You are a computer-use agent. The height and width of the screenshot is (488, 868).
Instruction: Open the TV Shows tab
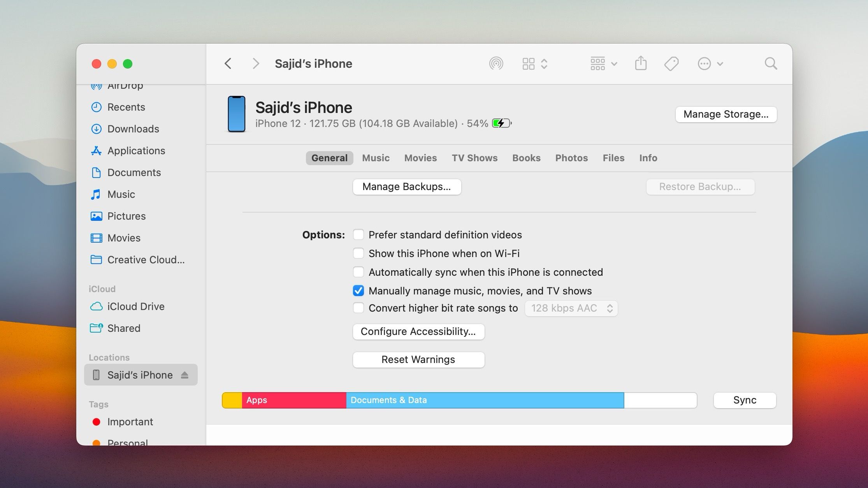[474, 158]
